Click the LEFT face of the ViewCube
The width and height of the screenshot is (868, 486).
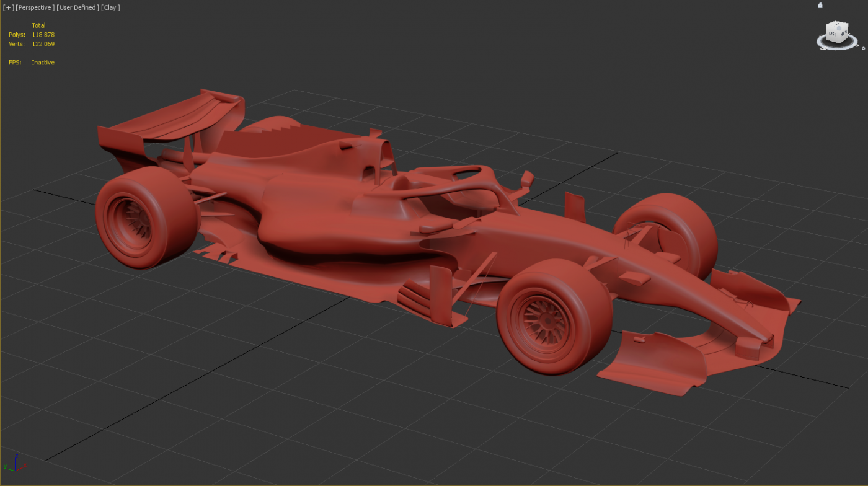832,34
